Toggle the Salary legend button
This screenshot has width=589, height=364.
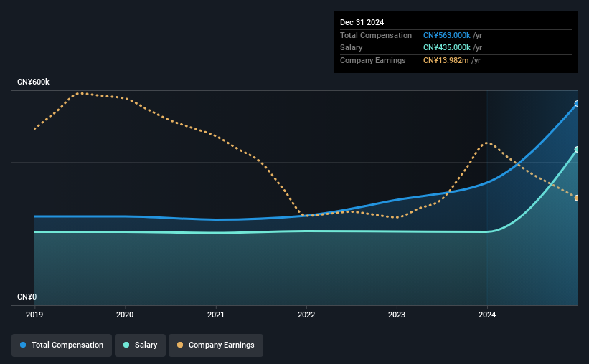pos(140,345)
